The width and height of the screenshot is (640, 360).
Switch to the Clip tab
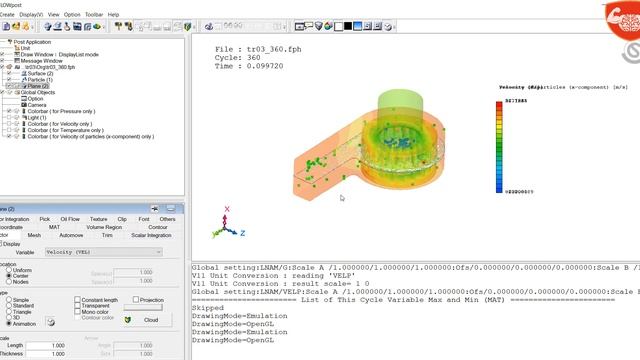(x=122, y=219)
